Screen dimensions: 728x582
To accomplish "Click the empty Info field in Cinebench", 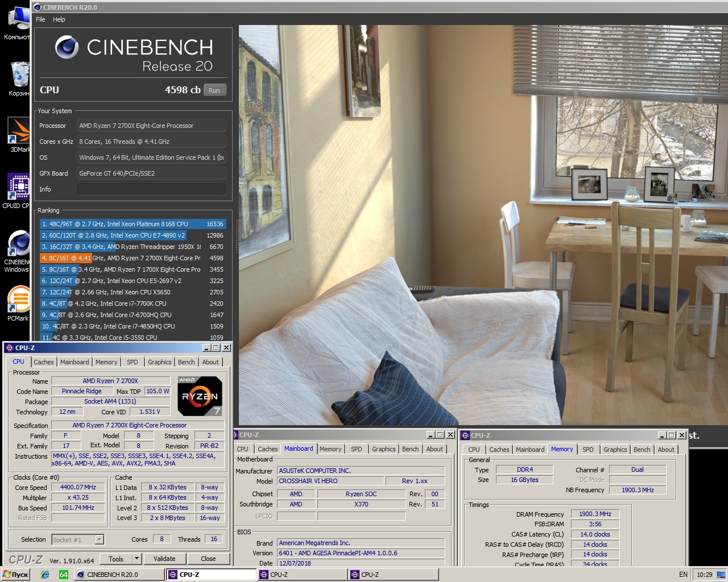I will [x=151, y=189].
